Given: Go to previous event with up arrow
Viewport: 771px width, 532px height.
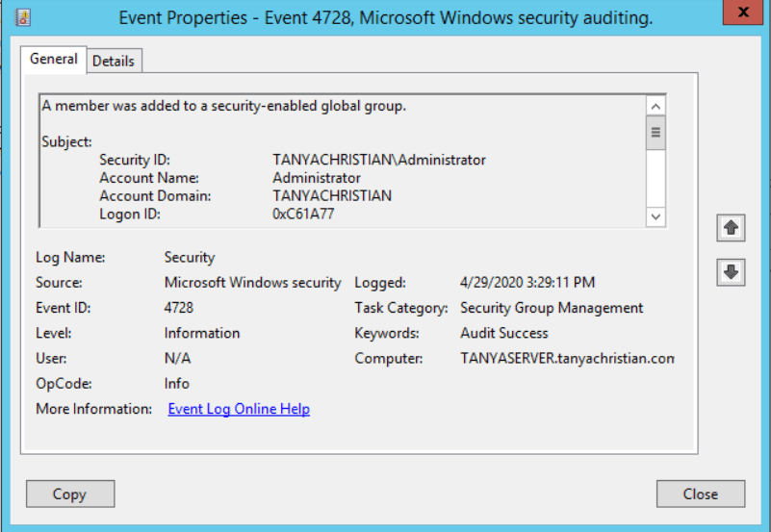Looking at the screenshot, I should click(731, 228).
